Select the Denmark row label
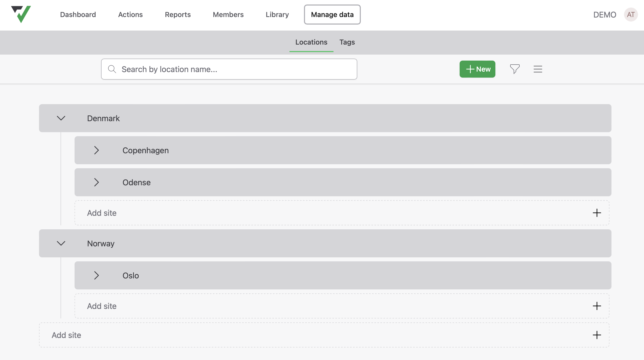 click(x=103, y=118)
